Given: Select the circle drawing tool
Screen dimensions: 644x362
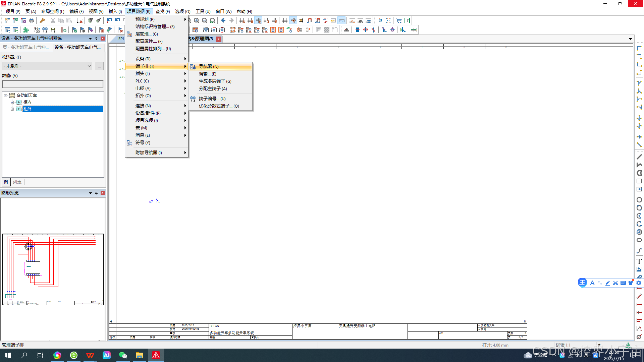Looking at the screenshot, I should tap(639, 200).
